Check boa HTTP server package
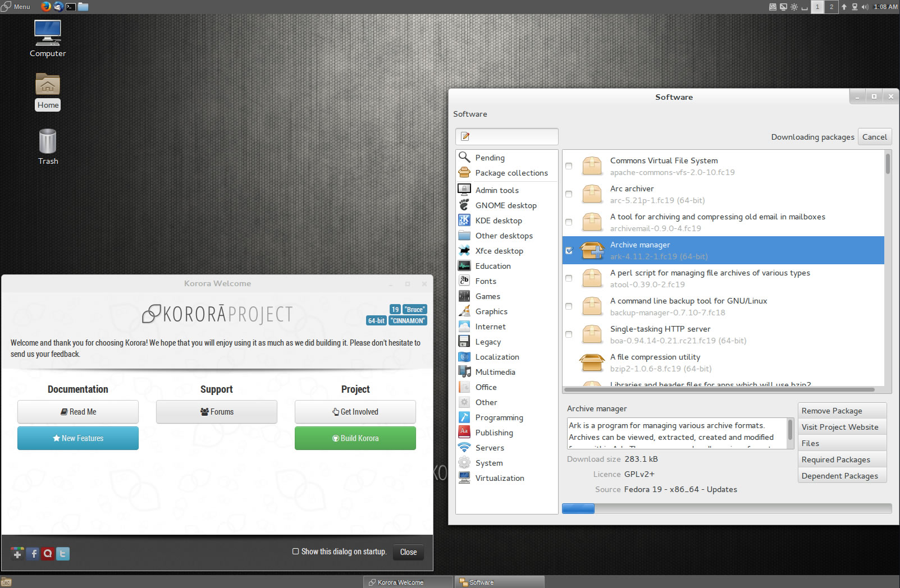Viewport: 900px width, 588px height. (x=569, y=334)
